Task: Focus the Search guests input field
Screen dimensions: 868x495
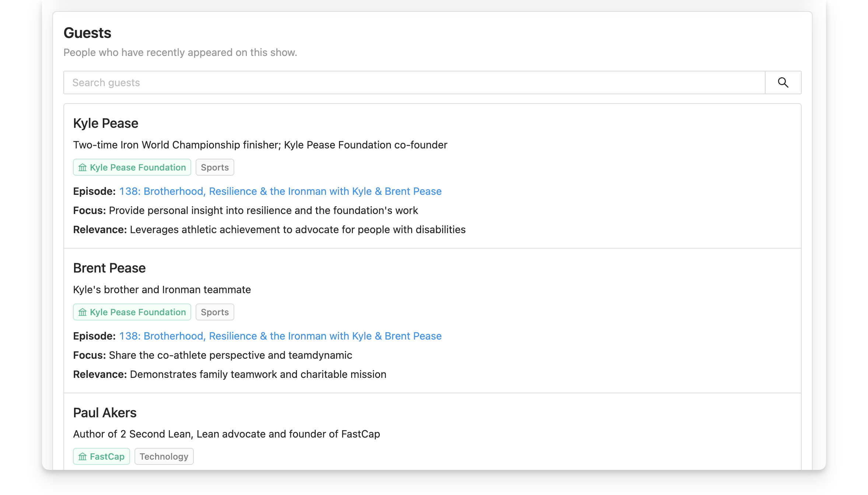Action: (414, 82)
